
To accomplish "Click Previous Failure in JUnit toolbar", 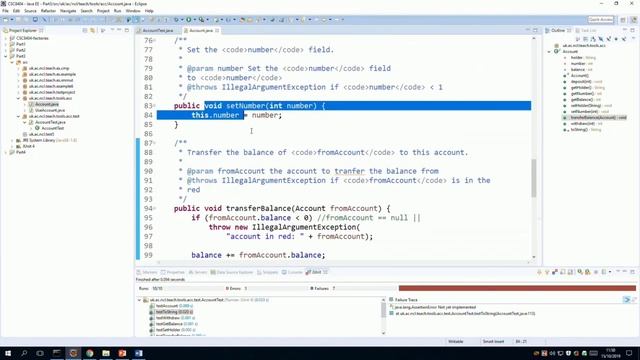I will (x=547, y=272).
